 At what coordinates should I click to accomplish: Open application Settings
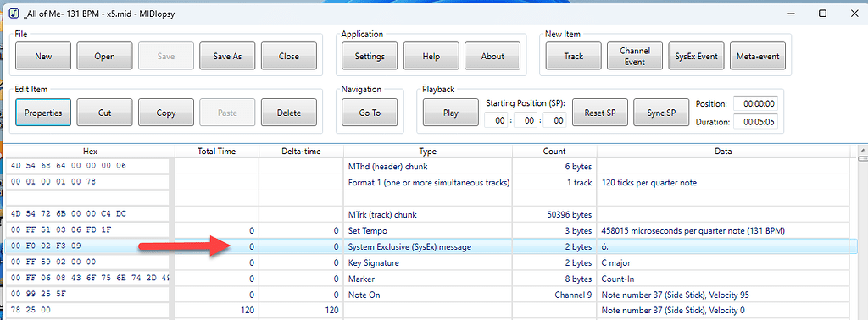[x=370, y=56]
